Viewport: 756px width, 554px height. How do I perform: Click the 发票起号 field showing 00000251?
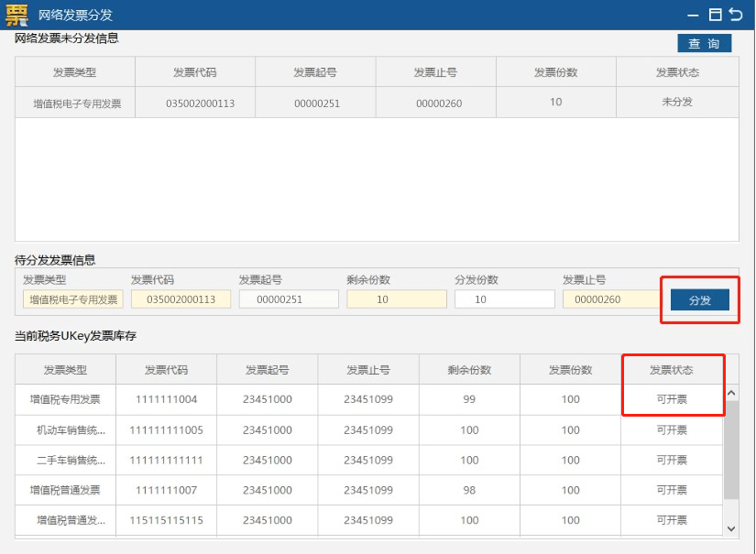click(x=289, y=299)
